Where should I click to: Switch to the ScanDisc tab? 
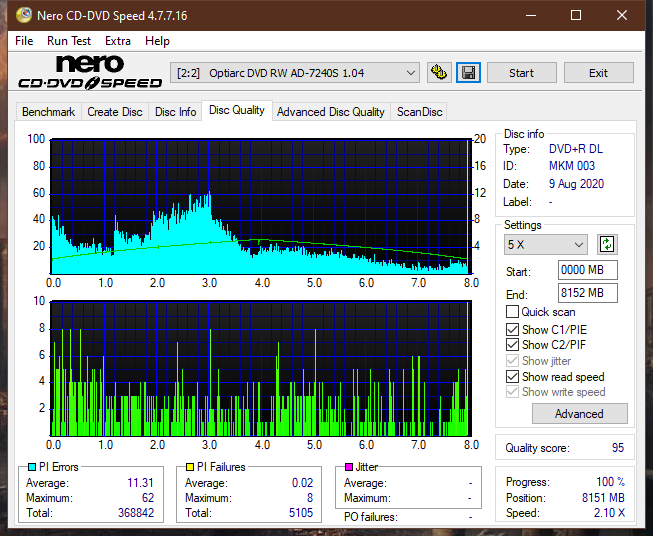tap(419, 112)
